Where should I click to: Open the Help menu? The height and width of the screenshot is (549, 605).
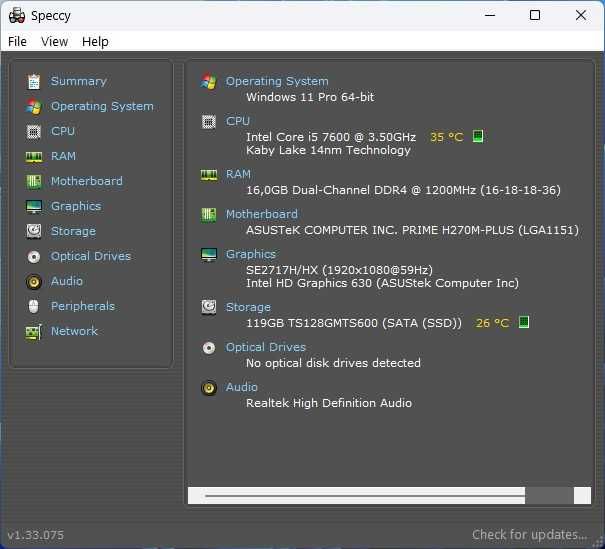[95, 41]
